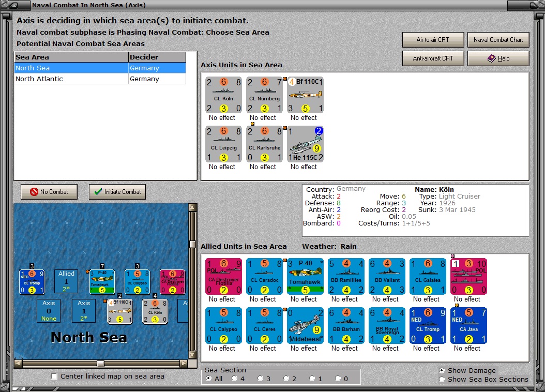This screenshot has height=392, width=545.
Task: Select the CL Caradoc unit counter
Action: tap(264, 277)
